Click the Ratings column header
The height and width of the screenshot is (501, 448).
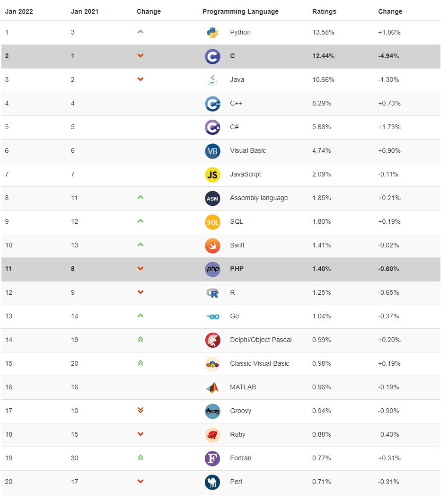click(x=324, y=11)
